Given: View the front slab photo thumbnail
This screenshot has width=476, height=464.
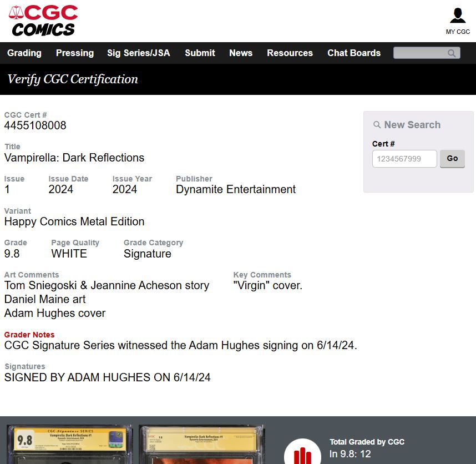Looking at the screenshot, I should click(69, 445).
